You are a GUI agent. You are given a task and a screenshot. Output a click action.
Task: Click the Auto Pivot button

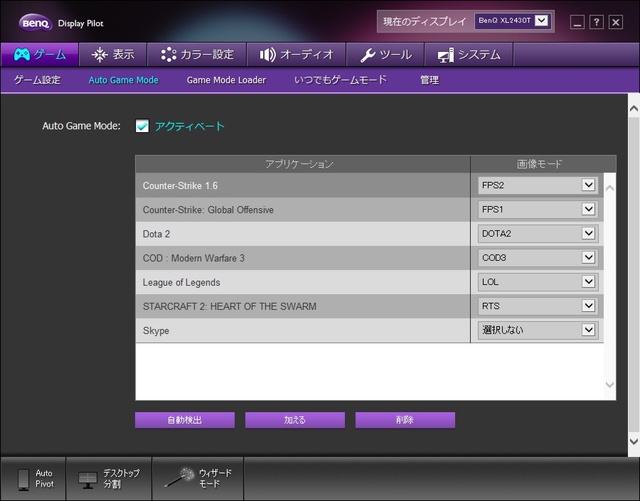(x=33, y=479)
